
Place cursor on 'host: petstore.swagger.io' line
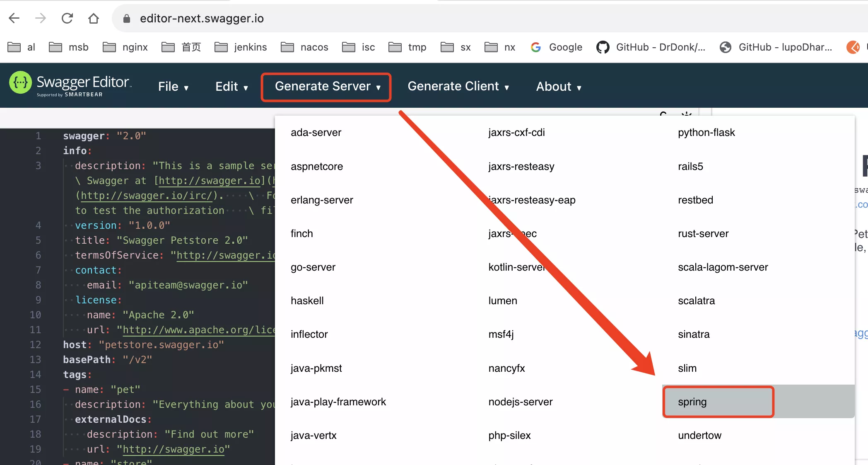point(143,345)
